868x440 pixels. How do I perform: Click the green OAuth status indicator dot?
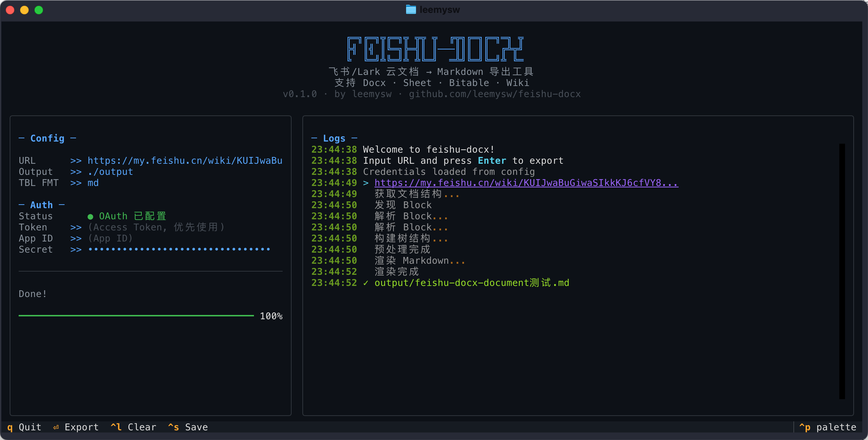(91, 216)
